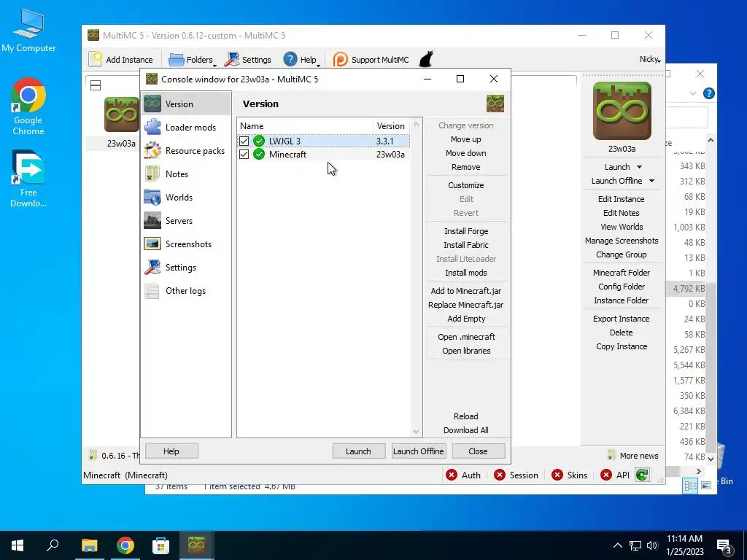Click Edit Notes in side panel

[x=622, y=212]
